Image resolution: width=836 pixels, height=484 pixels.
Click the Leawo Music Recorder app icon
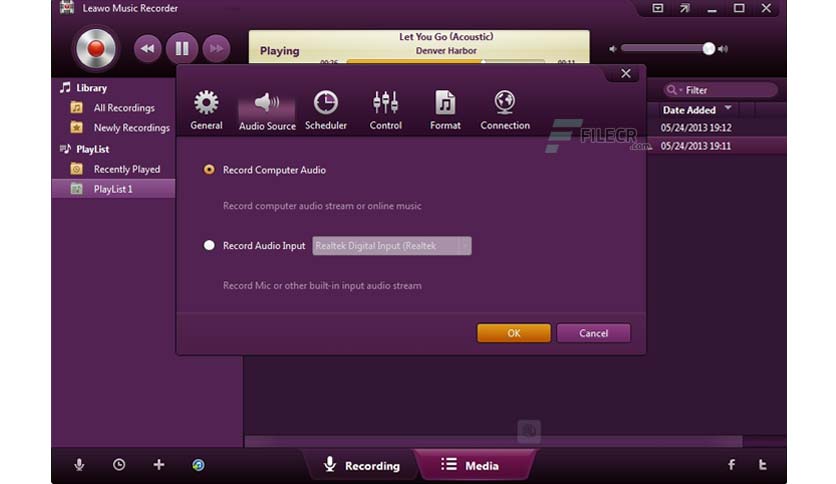[67, 7]
